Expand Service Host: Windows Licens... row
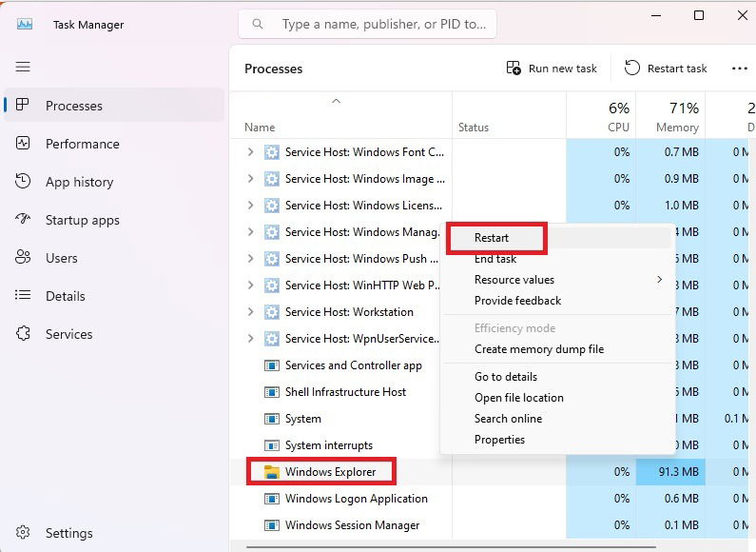The image size is (756, 552). pyautogui.click(x=250, y=205)
